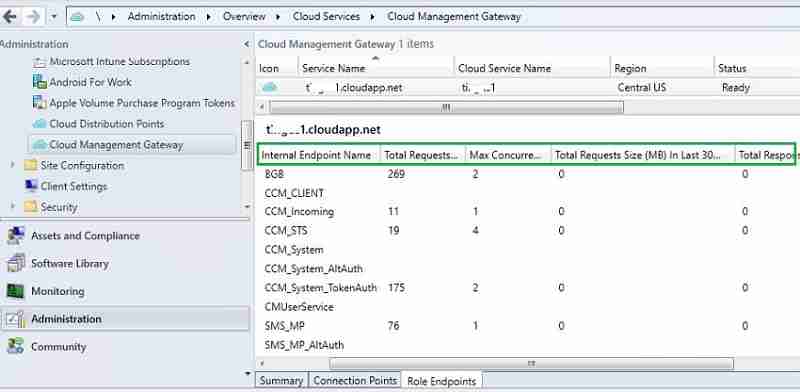Select the SMS_MP endpoint row
800x392 pixels.
coord(528,326)
